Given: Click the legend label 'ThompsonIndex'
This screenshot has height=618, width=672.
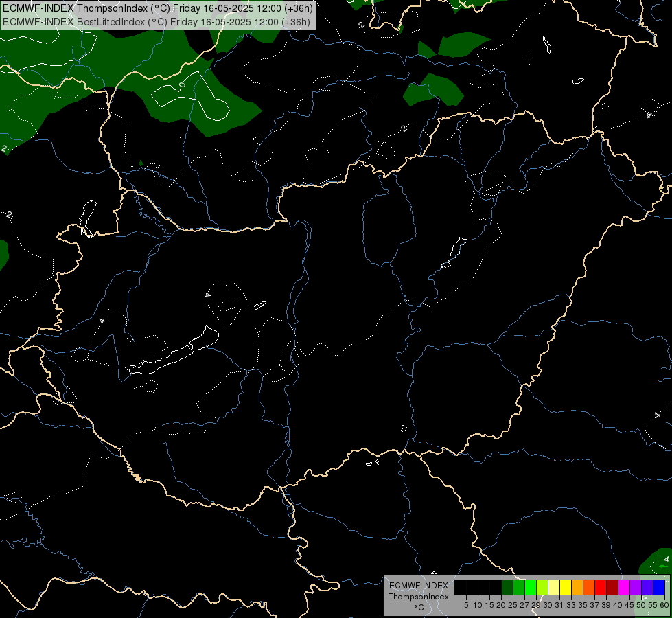Looking at the screenshot, I should [x=418, y=597].
